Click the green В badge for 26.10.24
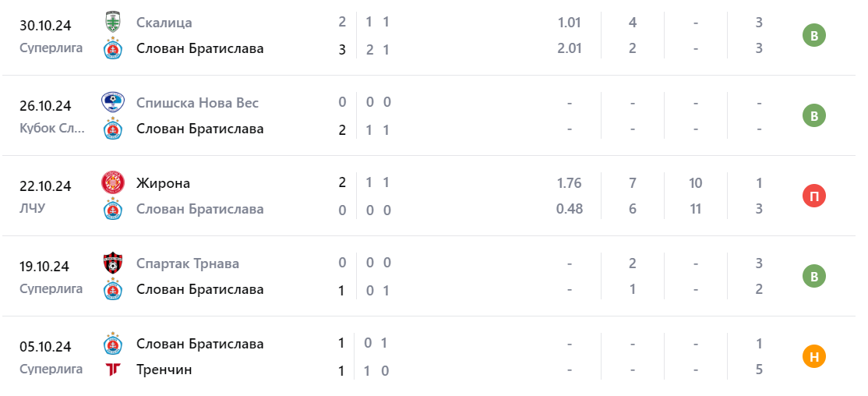 coord(814,115)
